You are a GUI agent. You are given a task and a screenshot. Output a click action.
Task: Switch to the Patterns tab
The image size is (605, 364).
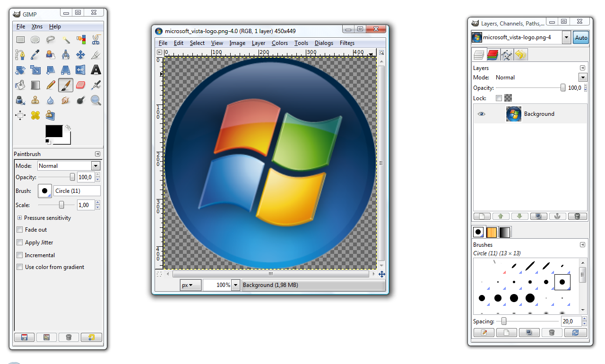pyautogui.click(x=492, y=232)
